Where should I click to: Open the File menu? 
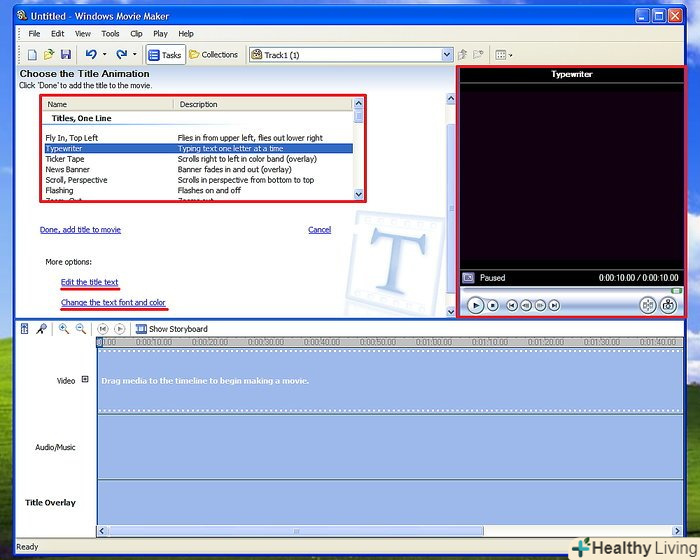34,33
